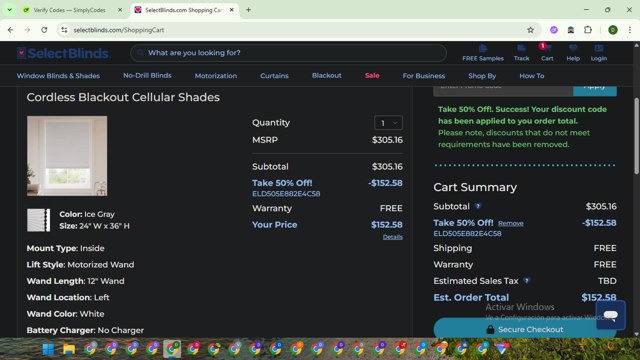Click the Est. Order Total label
Viewport: 640px width, 360px height.
[471, 297]
